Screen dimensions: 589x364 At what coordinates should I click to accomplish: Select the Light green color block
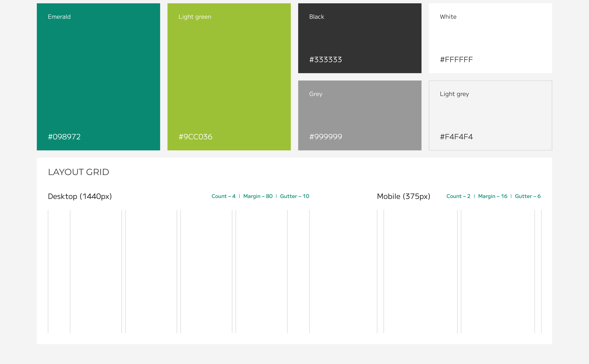229,77
